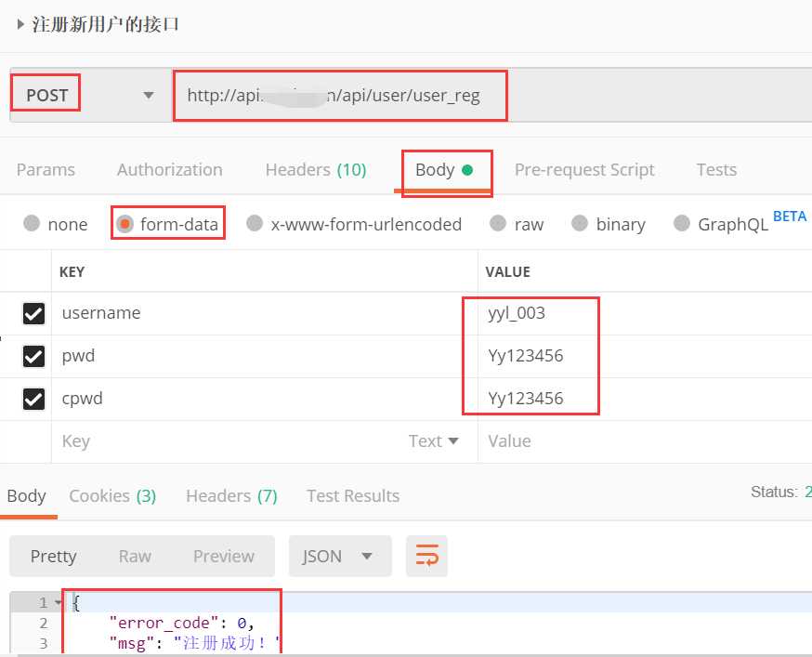Click the cpwd key cell
This screenshot has height=657, width=812.
264,399
